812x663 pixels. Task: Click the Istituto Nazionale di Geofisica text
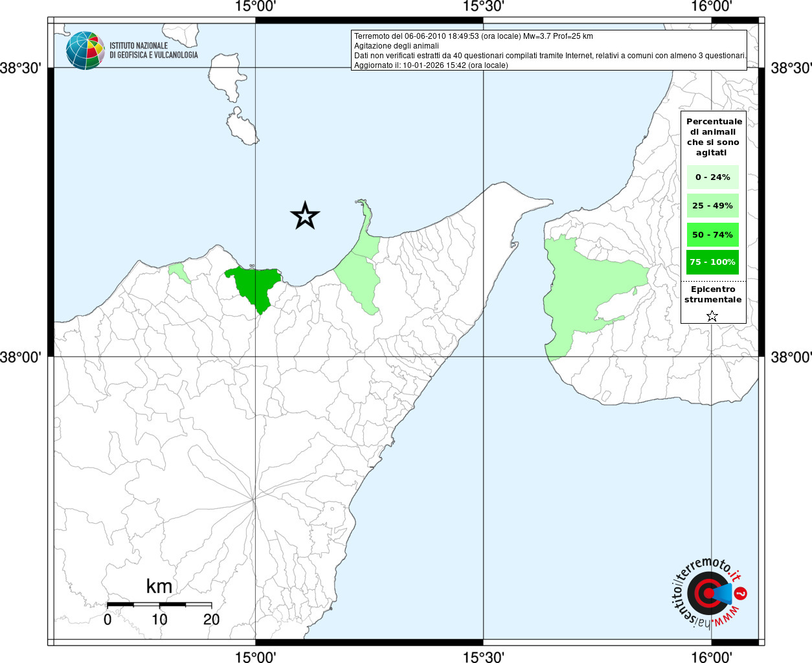click(x=153, y=51)
